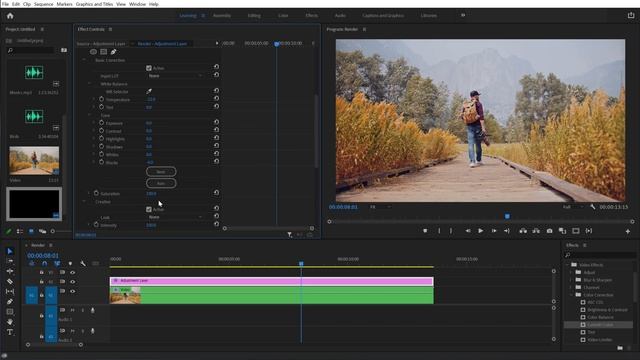Viewport: 640px width, 360px height.
Task: Step forward one frame
Action: (x=494, y=231)
